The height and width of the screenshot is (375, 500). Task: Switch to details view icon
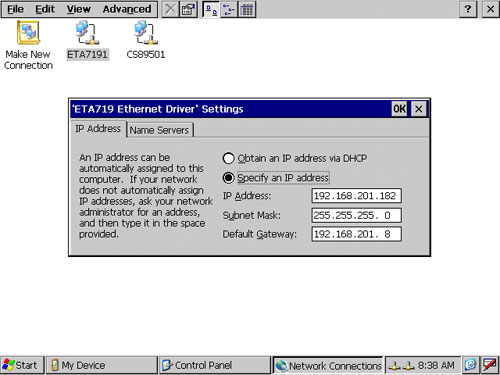click(x=247, y=9)
